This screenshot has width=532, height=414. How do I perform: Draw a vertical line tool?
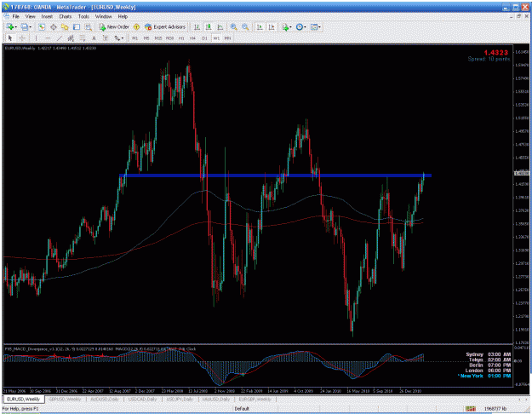(x=36, y=38)
